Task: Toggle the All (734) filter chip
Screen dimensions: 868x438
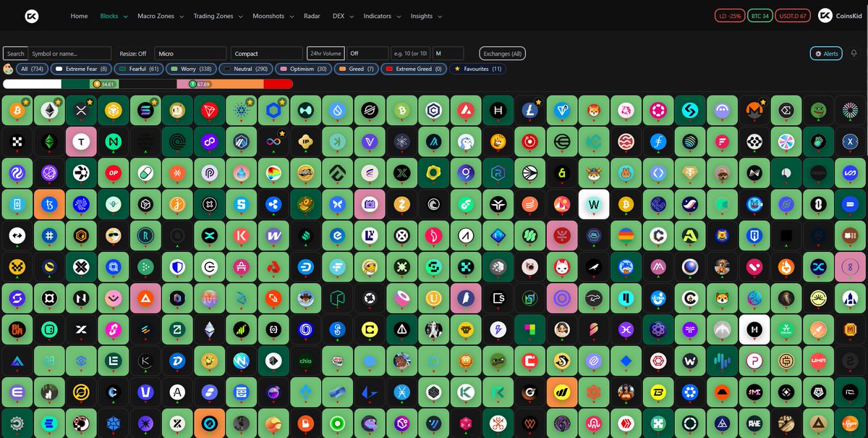Action: [32, 69]
